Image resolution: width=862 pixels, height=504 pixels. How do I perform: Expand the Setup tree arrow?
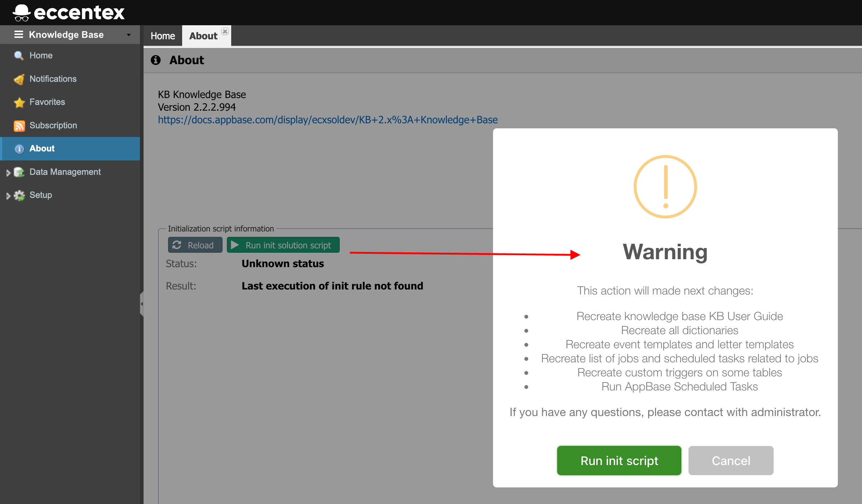8,196
